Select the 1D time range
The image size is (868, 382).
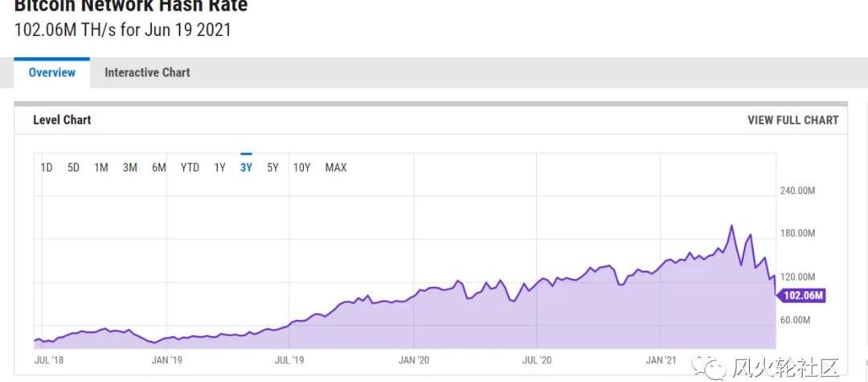coord(47,167)
